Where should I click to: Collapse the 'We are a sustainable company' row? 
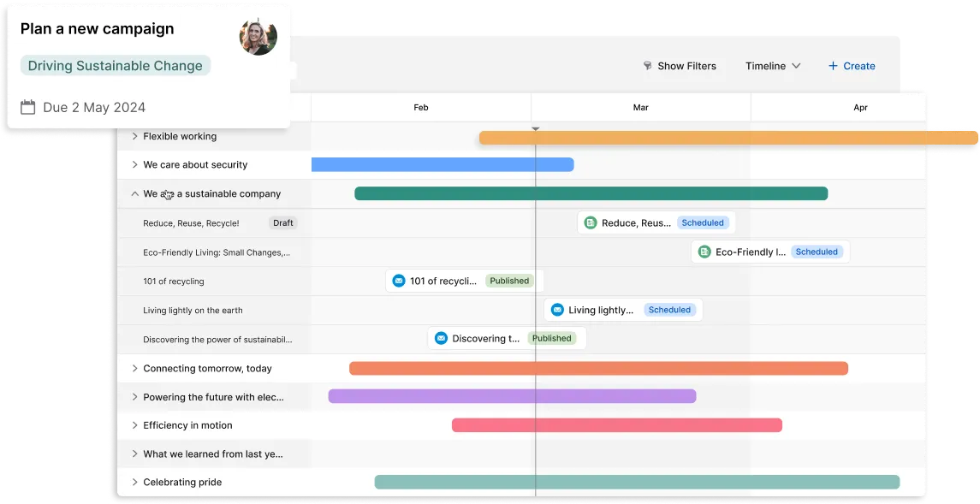coord(134,193)
